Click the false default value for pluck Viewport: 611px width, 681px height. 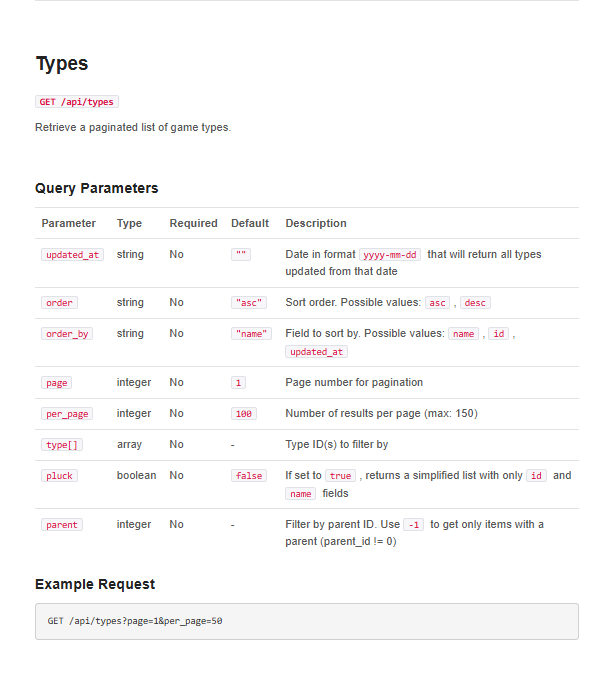pos(249,476)
